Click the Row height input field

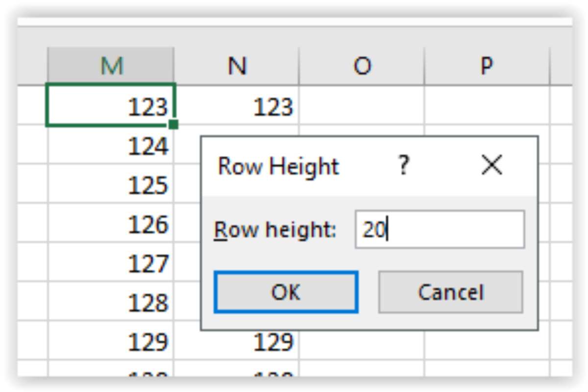coord(440,229)
